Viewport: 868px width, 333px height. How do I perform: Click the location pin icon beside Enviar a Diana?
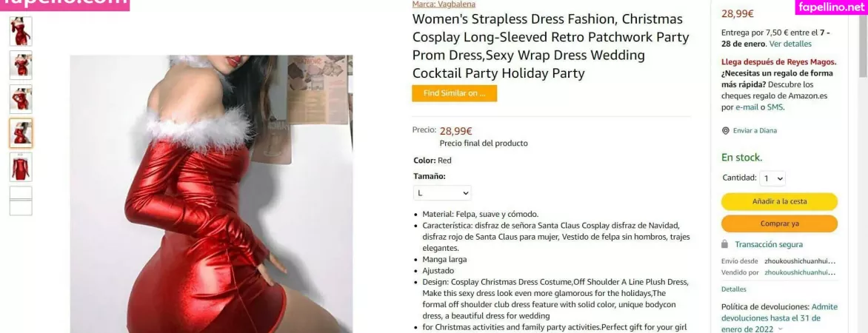(x=725, y=130)
